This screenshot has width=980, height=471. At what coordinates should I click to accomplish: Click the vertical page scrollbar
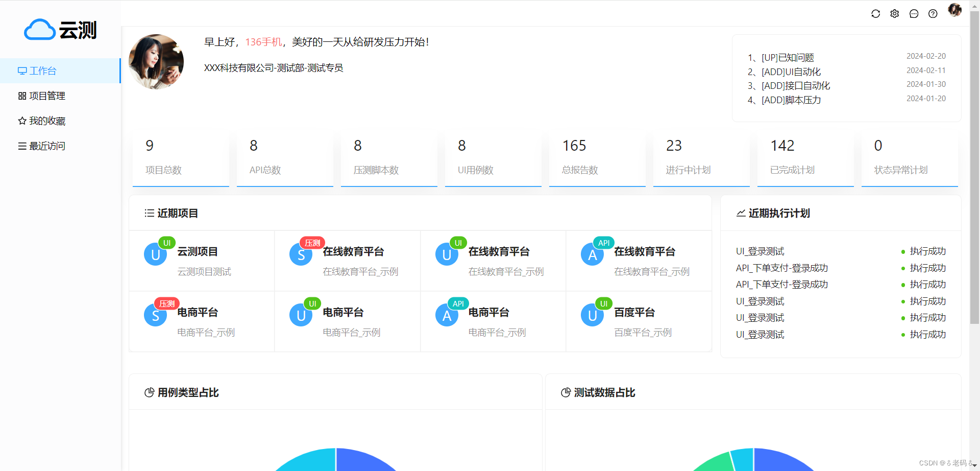point(974,169)
